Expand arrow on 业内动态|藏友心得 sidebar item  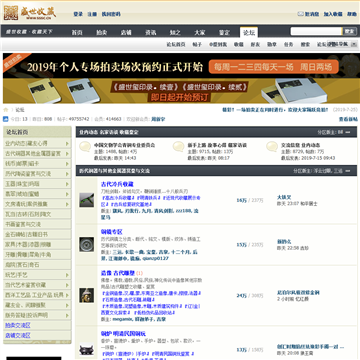tap(67, 144)
